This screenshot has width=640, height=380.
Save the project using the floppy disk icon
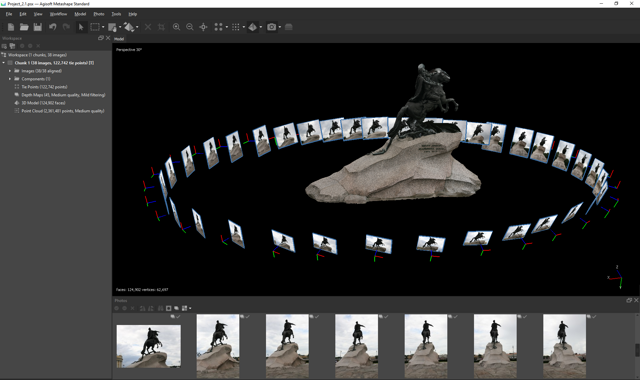tap(38, 27)
